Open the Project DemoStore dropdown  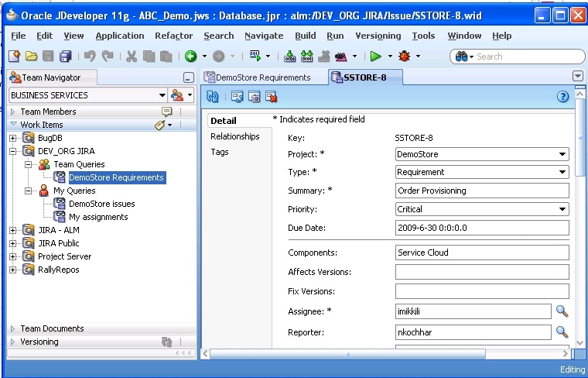tap(562, 154)
